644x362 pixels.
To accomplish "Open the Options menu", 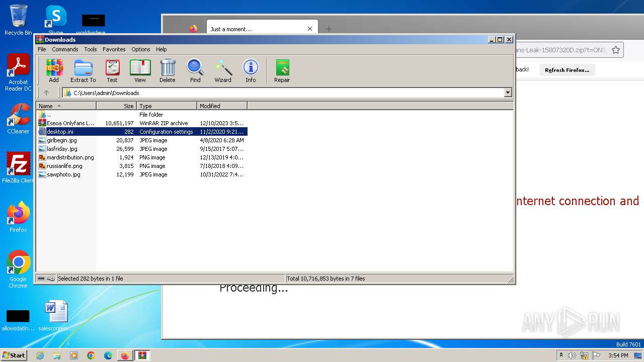I will pos(141,49).
